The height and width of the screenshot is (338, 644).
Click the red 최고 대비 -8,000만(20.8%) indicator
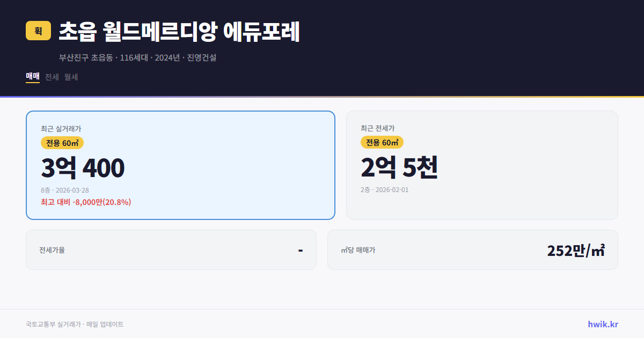coord(86,203)
